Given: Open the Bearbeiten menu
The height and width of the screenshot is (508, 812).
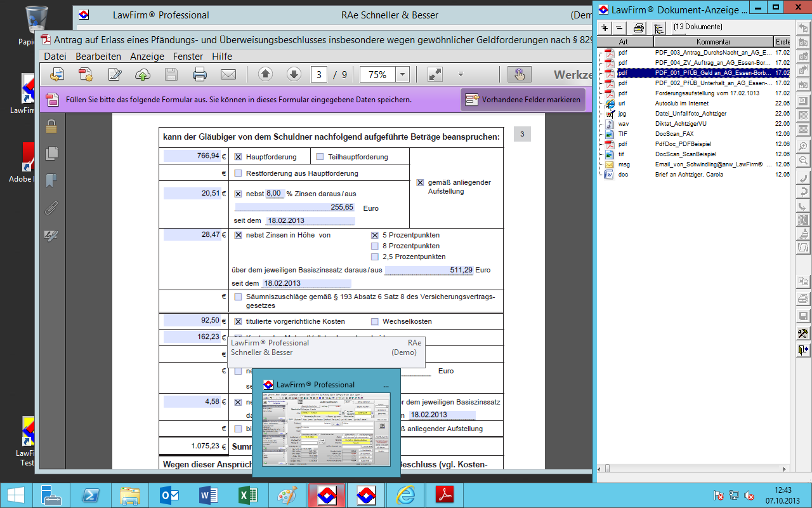Looking at the screenshot, I should click(x=98, y=57).
